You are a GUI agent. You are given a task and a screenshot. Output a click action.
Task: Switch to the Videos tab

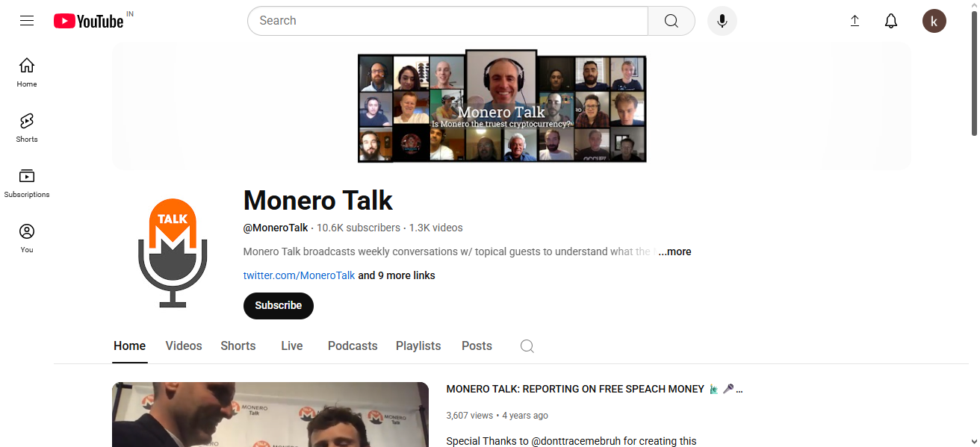(x=184, y=346)
